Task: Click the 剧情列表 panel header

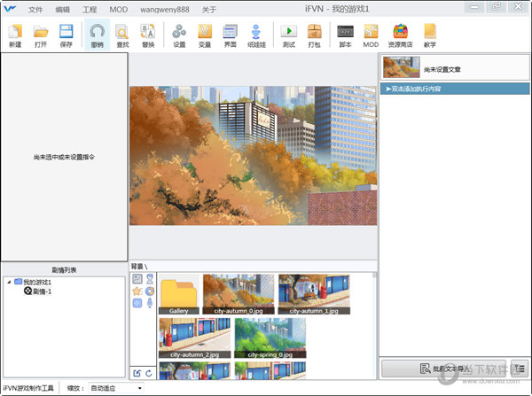Action: tap(64, 270)
